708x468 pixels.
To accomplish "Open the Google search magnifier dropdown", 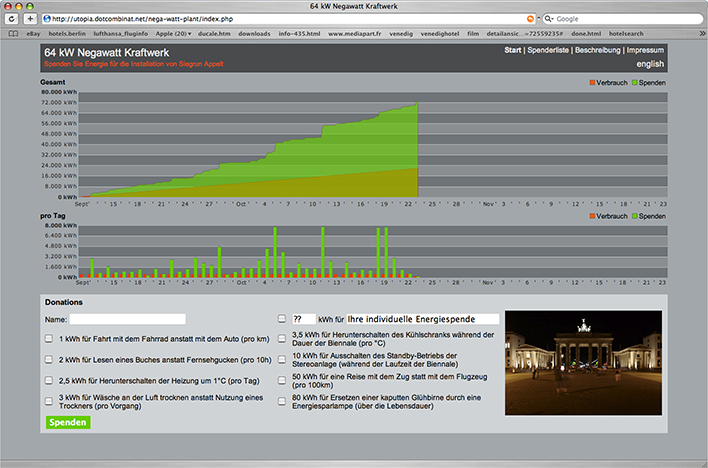I will click(549, 19).
